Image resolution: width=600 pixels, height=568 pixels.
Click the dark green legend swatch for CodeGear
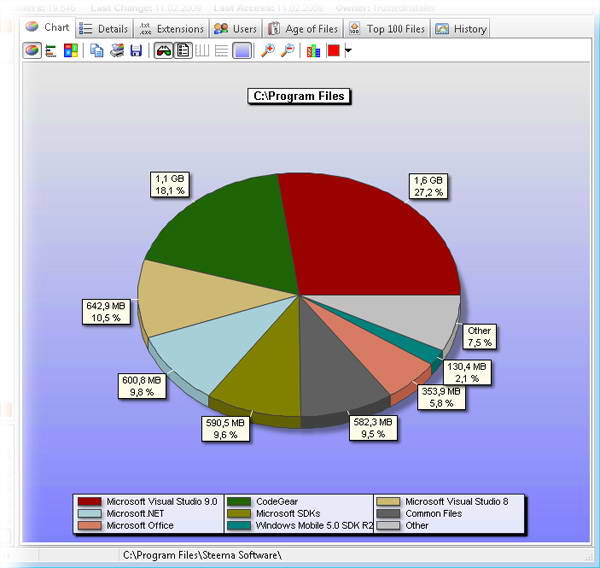(239, 501)
